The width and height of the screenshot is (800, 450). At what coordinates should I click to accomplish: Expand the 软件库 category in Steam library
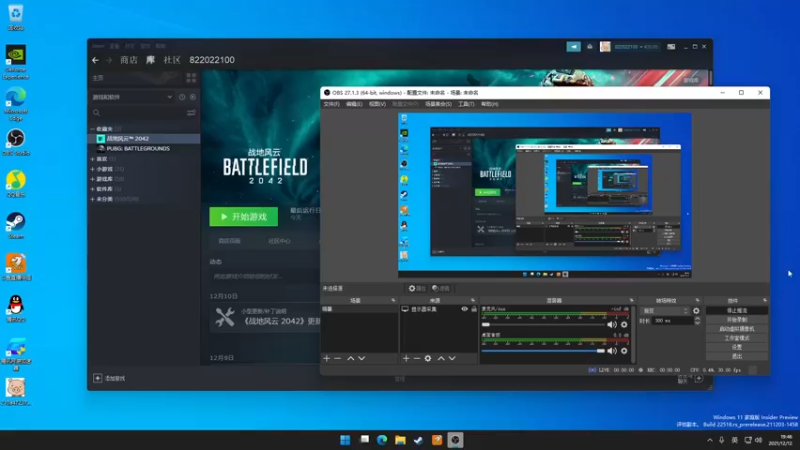pyautogui.click(x=92, y=189)
